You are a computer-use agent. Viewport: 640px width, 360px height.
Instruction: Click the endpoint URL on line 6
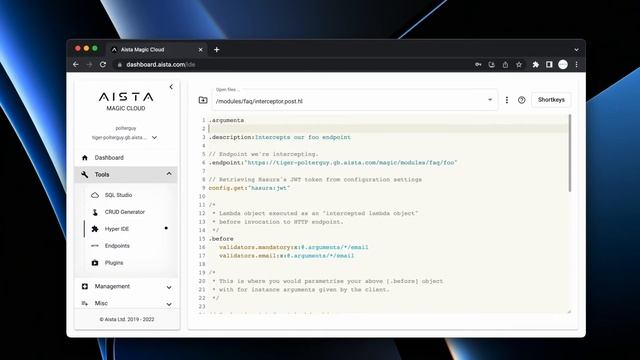click(350, 162)
